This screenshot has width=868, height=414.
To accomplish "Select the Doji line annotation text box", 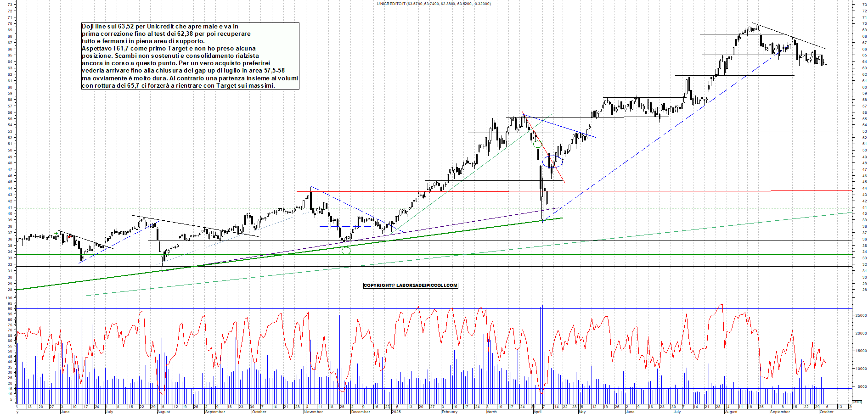I will coord(190,56).
